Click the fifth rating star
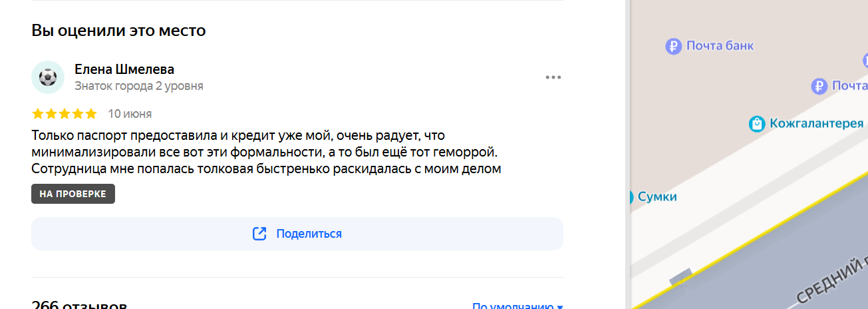The height and width of the screenshot is (309, 868). [91, 114]
